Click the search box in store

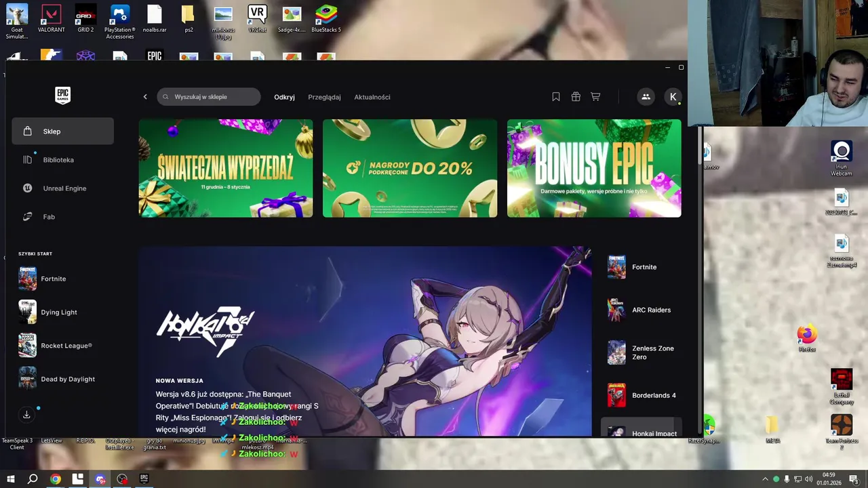pyautogui.click(x=209, y=97)
